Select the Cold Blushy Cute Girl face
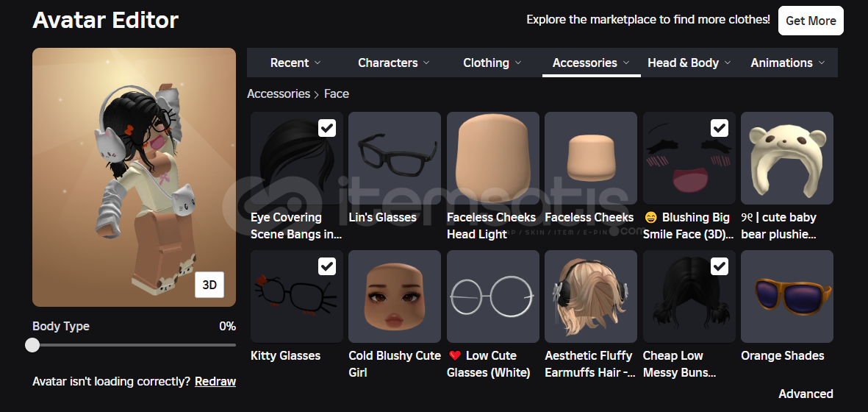 395,296
